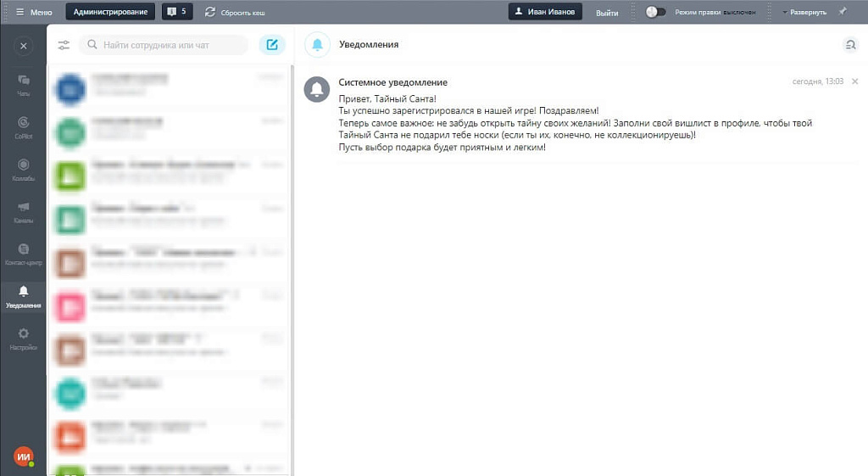Click the Выйти logout link
This screenshot has width=868, height=476.
[x=606, y=12]
